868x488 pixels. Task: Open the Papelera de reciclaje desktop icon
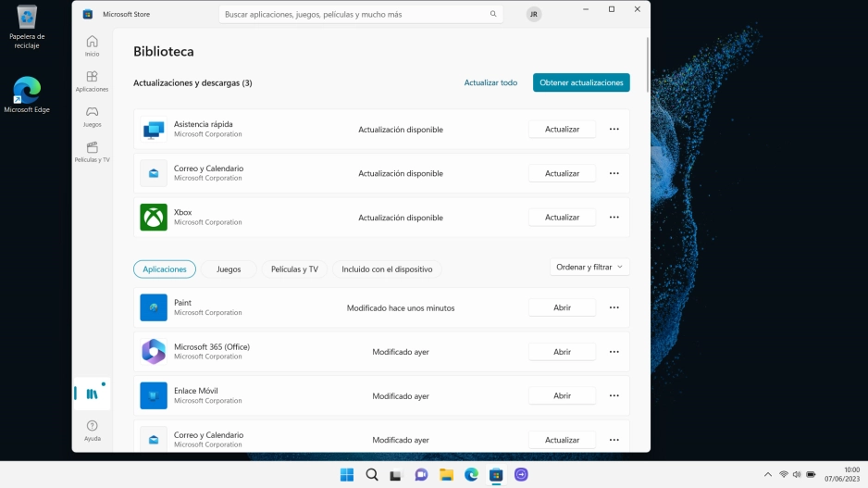[x=27, y=27]
